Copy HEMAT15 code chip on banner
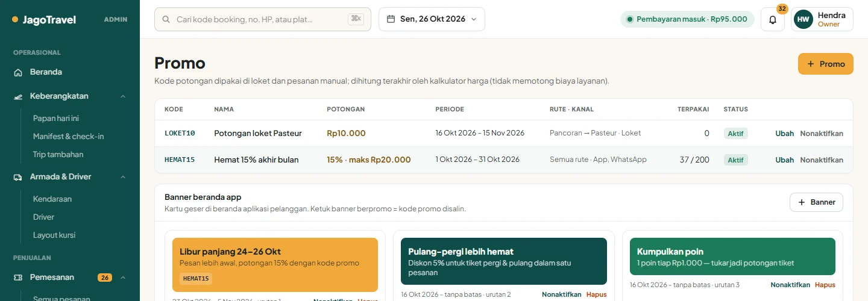 (196, 279)
